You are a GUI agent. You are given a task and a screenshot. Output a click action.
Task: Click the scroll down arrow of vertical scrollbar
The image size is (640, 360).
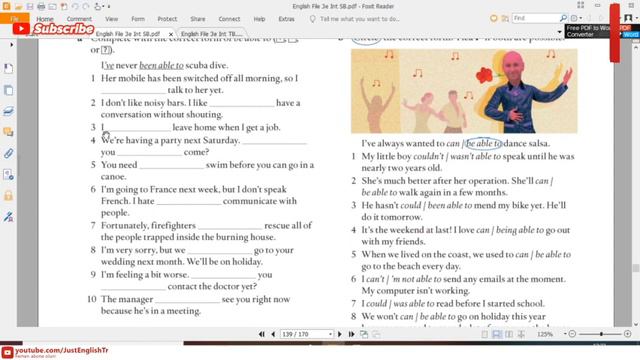tap(636, 324)
